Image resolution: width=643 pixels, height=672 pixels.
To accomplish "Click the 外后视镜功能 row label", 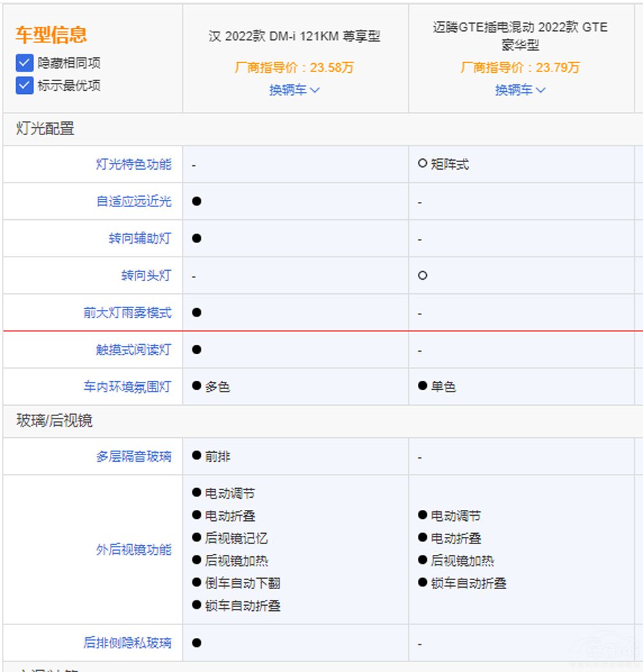I will point(134,550).
